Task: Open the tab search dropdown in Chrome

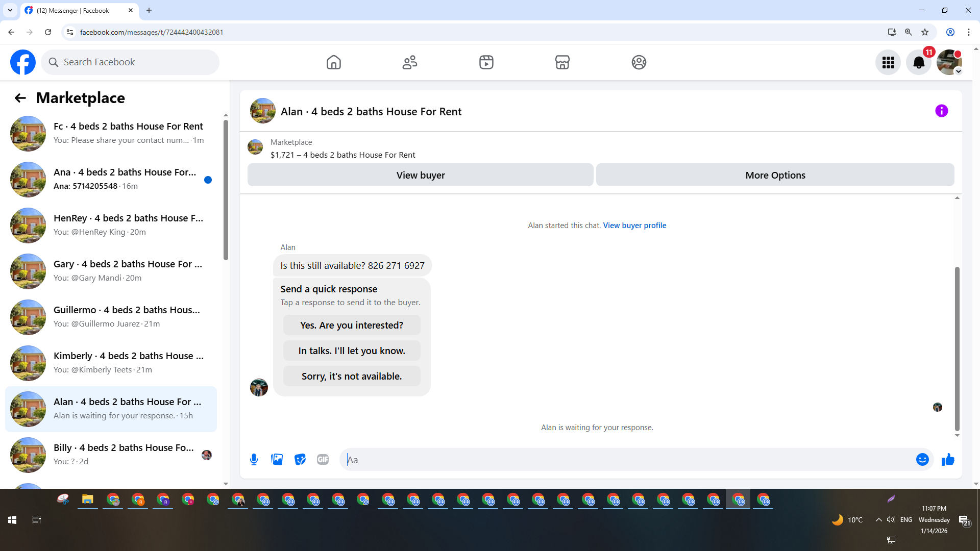Action: tap(10, 10)
